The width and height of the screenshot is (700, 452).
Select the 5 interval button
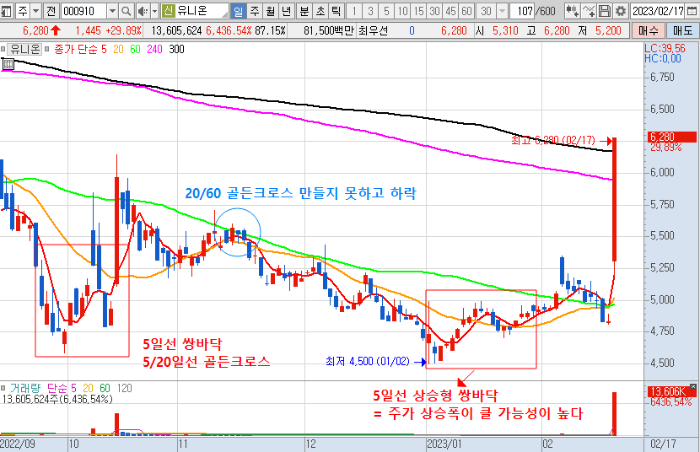coord(386,11)
